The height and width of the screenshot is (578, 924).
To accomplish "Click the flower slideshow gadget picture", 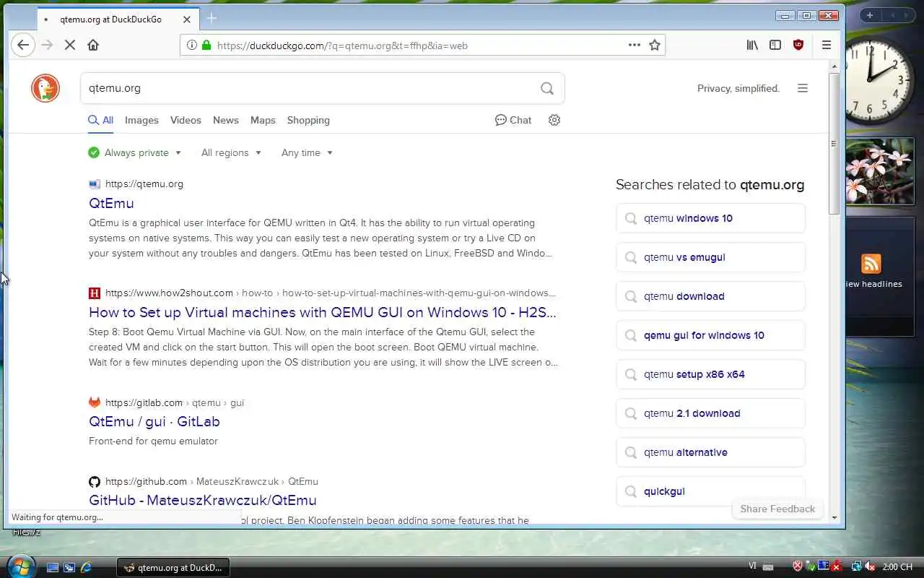I will coord(879,172).
